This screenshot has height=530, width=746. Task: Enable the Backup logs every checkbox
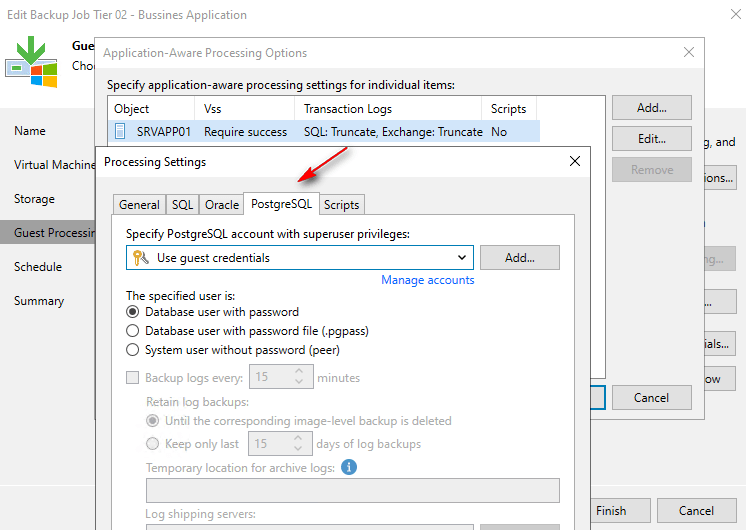tap(133, 378)
